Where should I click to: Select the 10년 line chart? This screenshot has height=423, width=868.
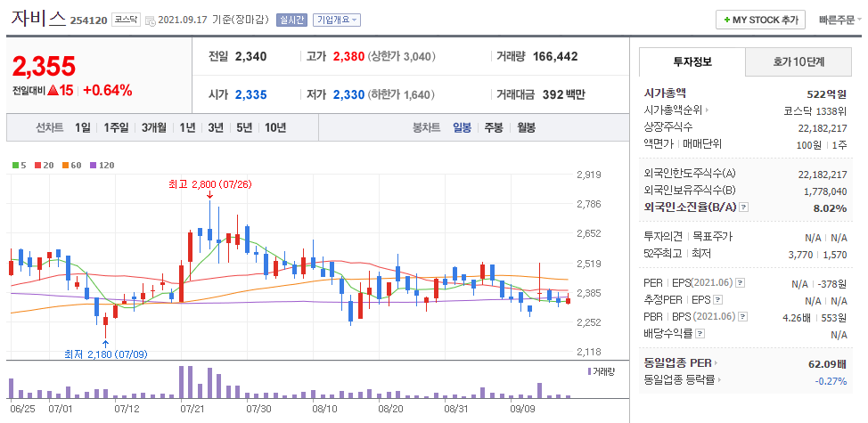[x=275, y=128]
